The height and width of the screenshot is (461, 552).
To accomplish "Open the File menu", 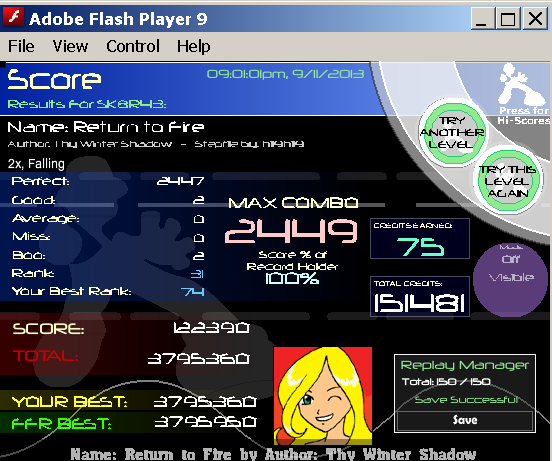I will pos(21,46).
